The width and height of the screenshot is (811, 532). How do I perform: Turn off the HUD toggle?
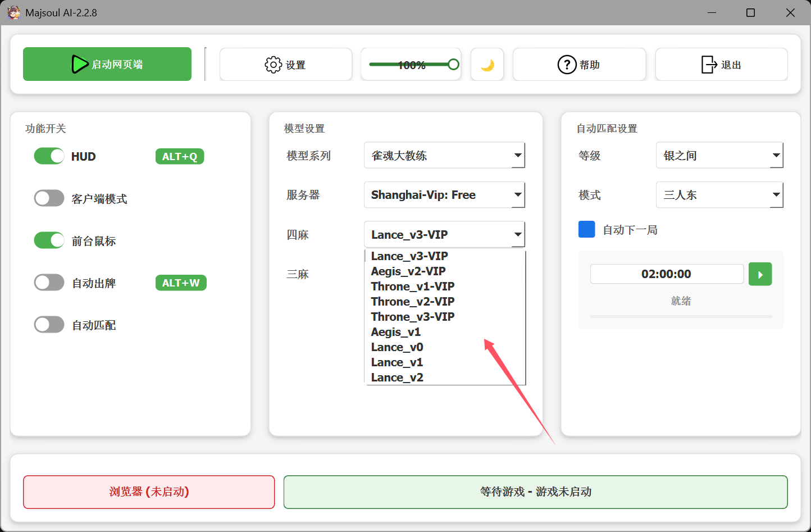pos(49,156)
